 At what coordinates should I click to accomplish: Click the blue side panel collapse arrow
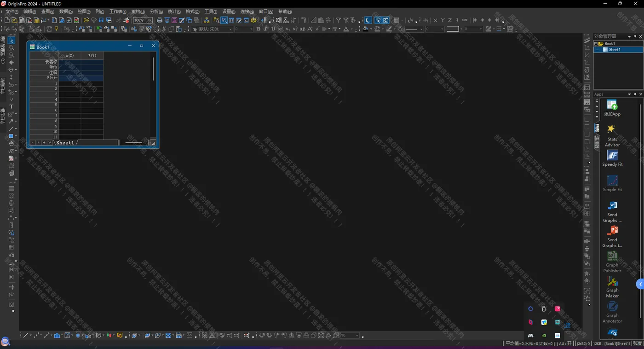[x=640, y=284]
